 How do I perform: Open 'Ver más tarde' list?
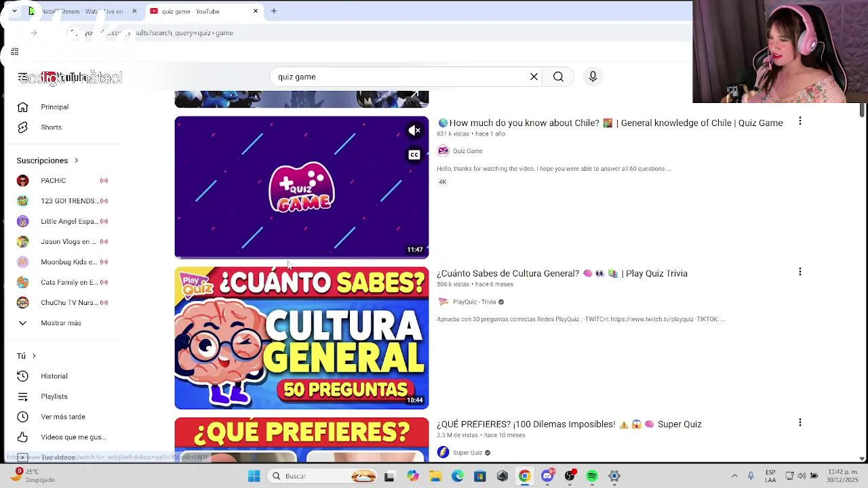pyautogui.click(x=62, y=417)
